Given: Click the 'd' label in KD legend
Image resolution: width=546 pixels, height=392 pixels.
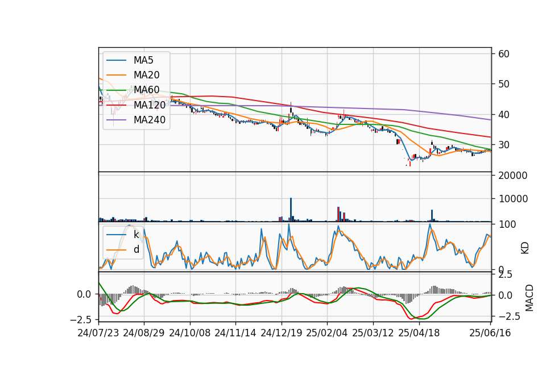Looking at the screenshot, I should click(136, 249).
